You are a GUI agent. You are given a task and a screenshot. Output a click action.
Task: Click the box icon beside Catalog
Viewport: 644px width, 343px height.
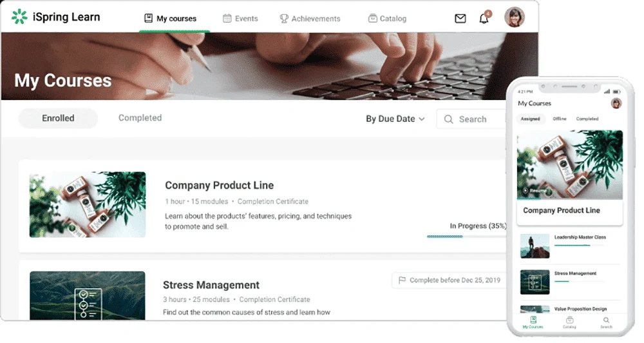(372, 18)
